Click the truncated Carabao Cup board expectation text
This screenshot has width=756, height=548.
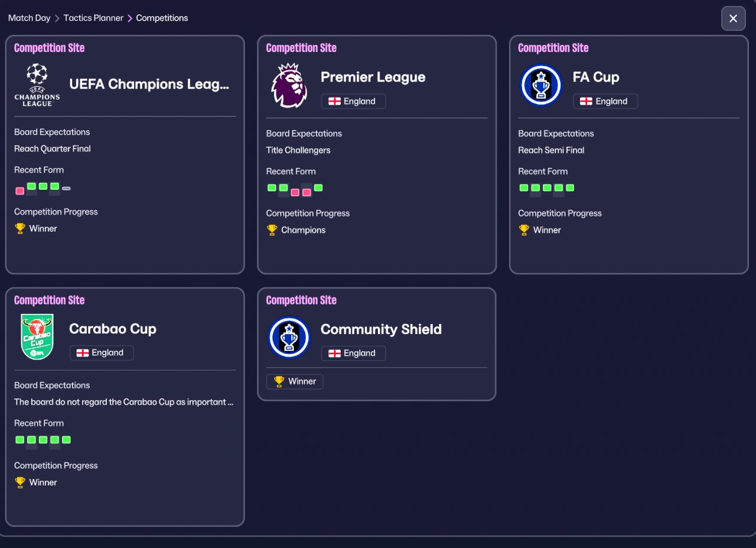pyautogui.click(x=124, y=402)
